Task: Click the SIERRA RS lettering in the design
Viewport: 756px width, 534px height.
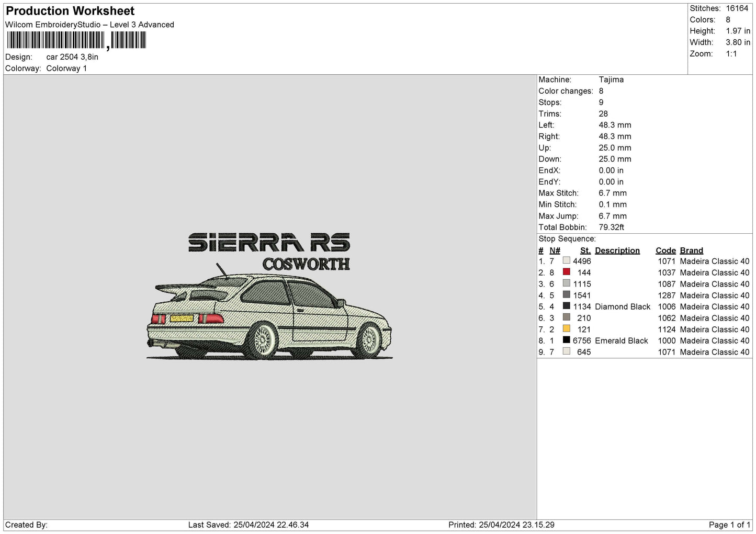Action: click(269, 243)
